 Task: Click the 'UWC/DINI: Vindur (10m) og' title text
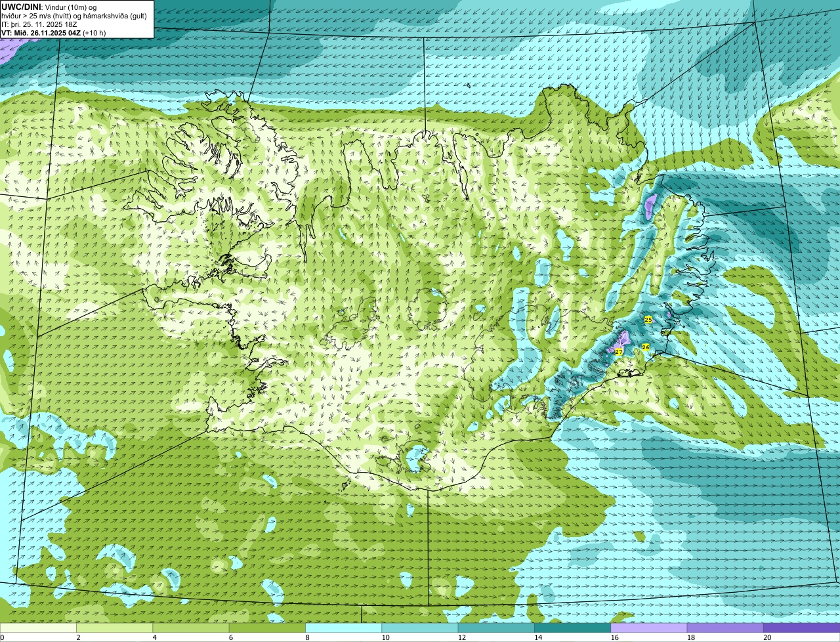point(49,7)
